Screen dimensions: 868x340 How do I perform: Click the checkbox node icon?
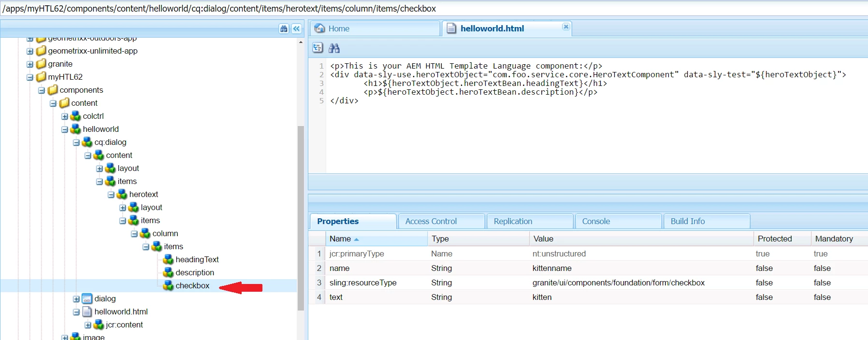pyautogui.click(x=168, y=285)
